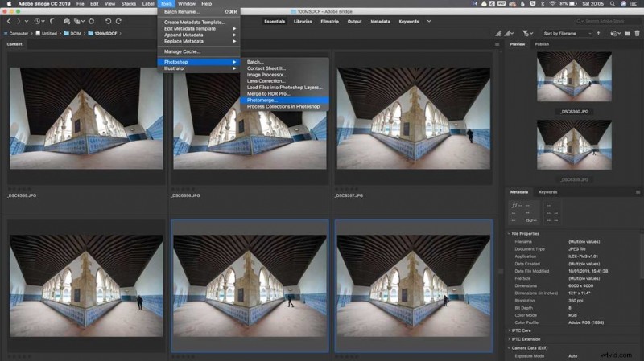This screenshot has height=361, width=644.
Task: Switch to Libraries workspace
Action: click(303, 22)
